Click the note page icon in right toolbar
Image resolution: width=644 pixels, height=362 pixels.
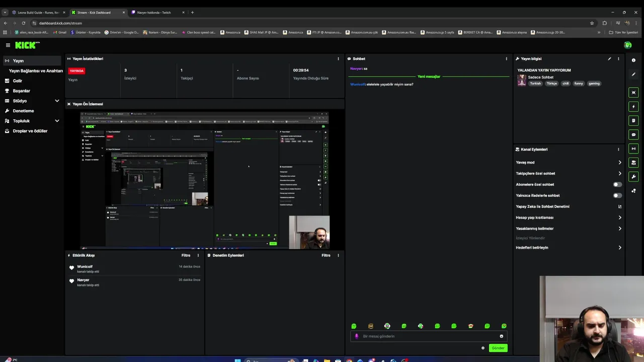[x=633, y=121]
